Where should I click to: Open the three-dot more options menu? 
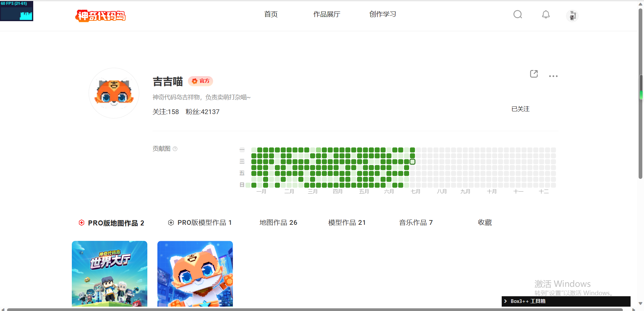[x=553, y=76]
